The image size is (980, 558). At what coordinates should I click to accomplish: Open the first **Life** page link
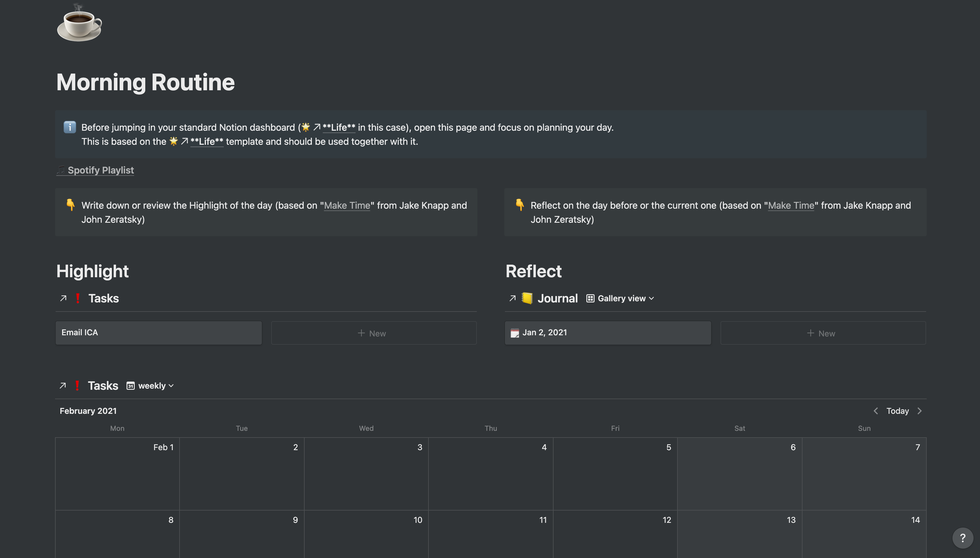(x=339, y=127)
